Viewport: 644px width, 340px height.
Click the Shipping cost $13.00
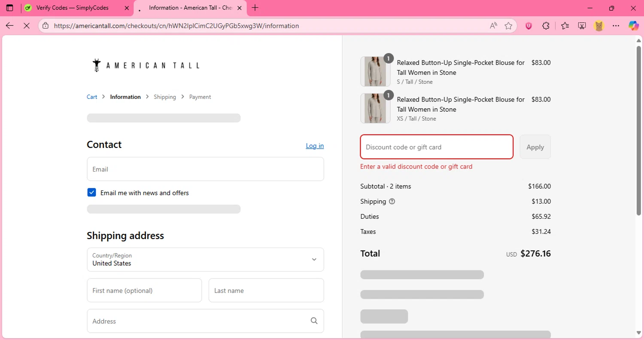click(x=541, y=201)
